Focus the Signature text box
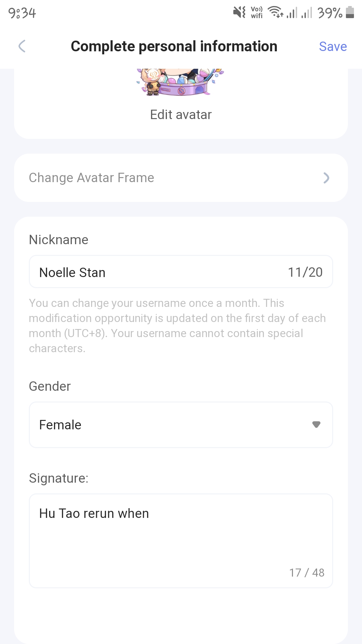362x644 pixels. [x=181, y=541]
